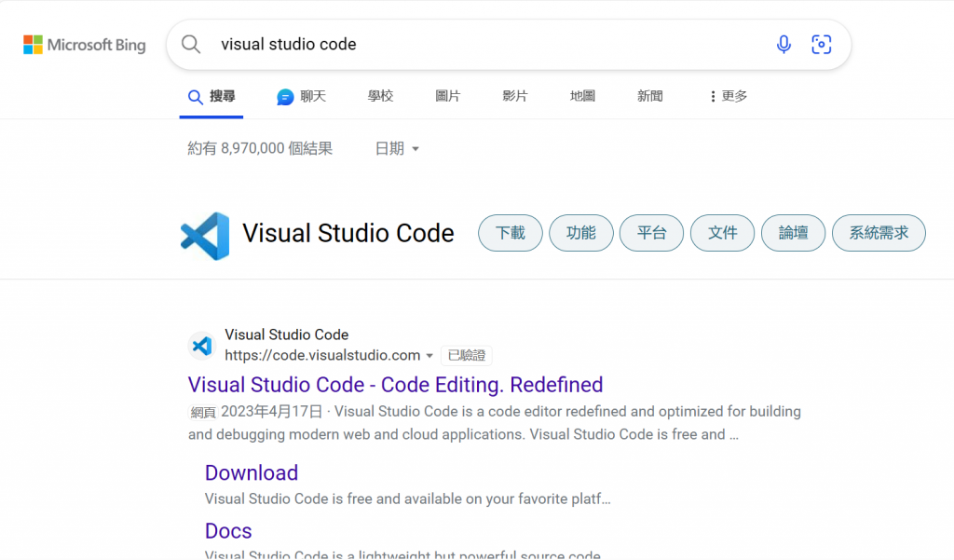Expand the arrow next to code.visualstudio.com URL
Image resolution: width=954 pixels, height=560 pixels.
[429, 356]
